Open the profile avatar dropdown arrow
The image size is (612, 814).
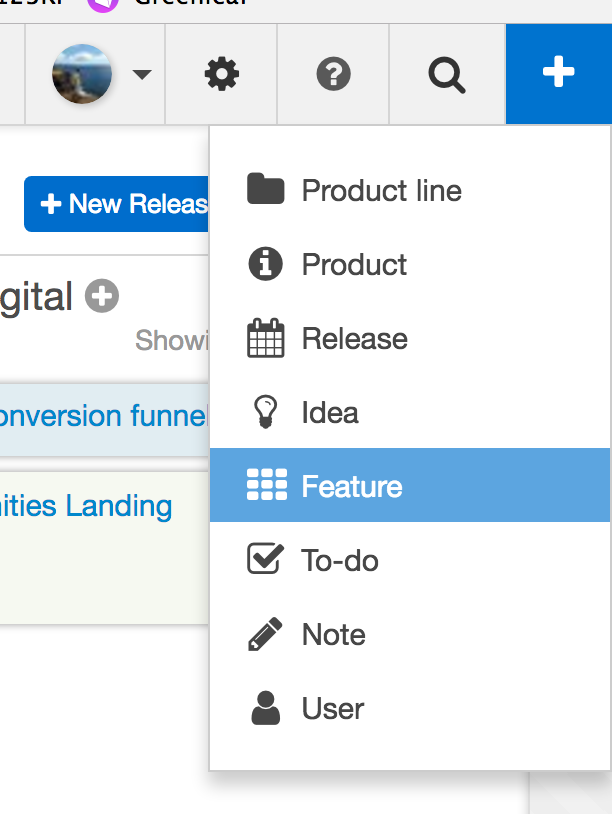[x=142, y=75]
